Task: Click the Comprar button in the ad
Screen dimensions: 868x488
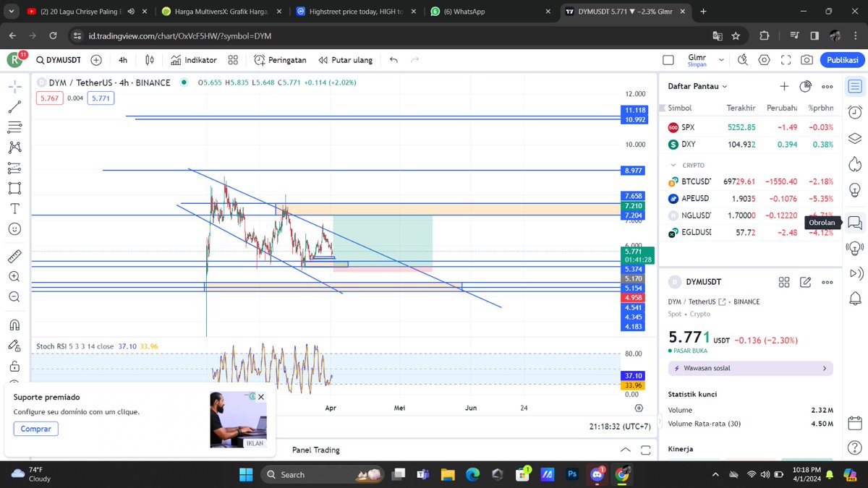Action: coord(35,429)
